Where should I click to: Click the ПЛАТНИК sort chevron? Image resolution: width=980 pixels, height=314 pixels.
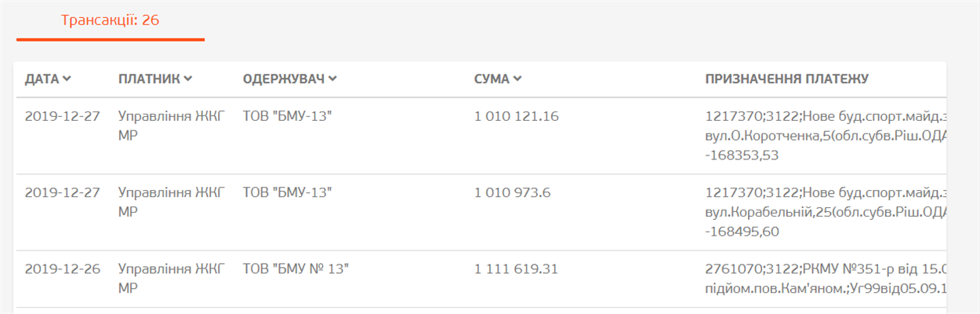[188, 78]
